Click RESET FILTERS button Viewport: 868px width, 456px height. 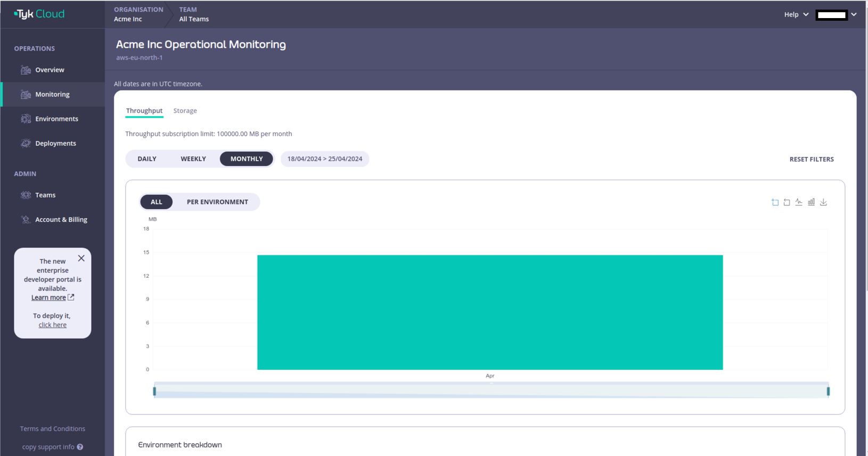click(x=811, y=159)
